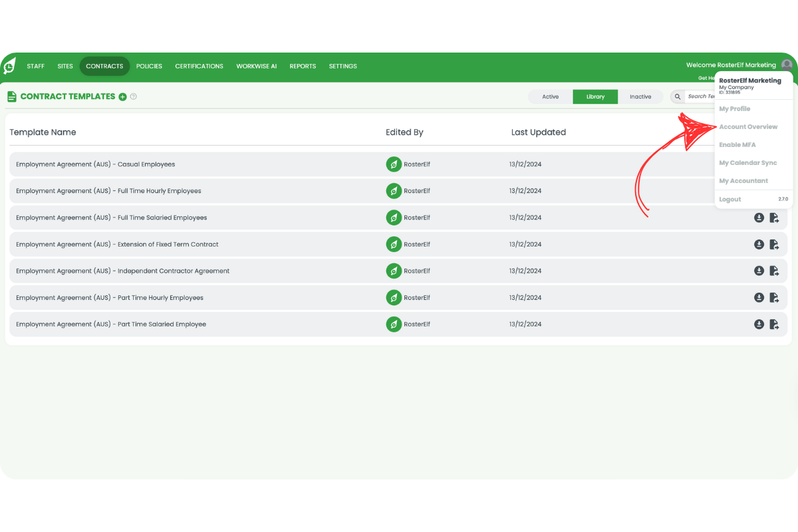798x532 pixels.
Task: Click the version 2.7.0 label
Action: (x=783, y=199)
